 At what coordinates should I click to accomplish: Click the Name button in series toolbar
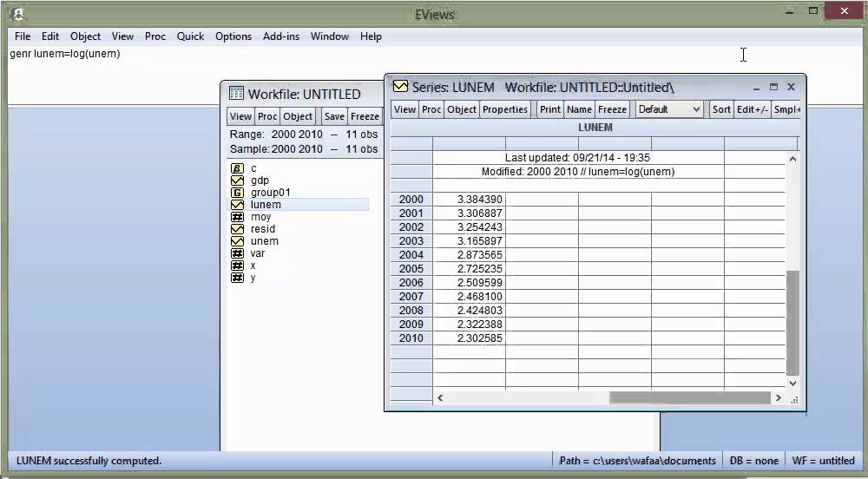click(579, 109)
